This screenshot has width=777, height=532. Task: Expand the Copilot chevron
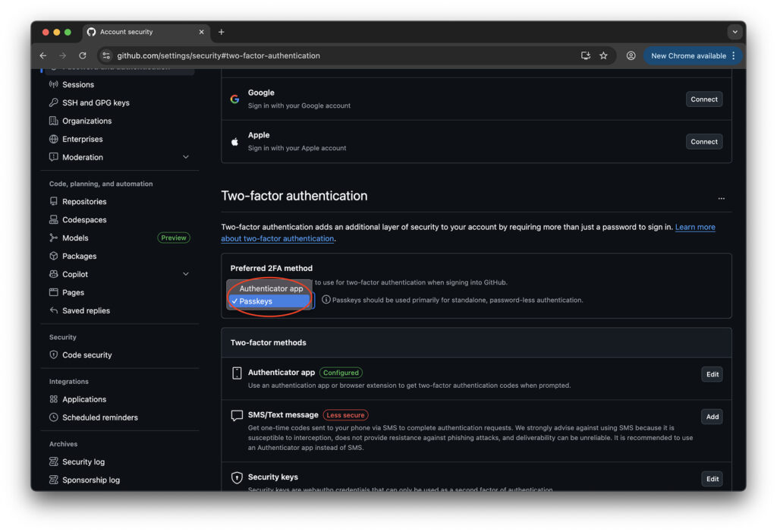tap(186, 274)
